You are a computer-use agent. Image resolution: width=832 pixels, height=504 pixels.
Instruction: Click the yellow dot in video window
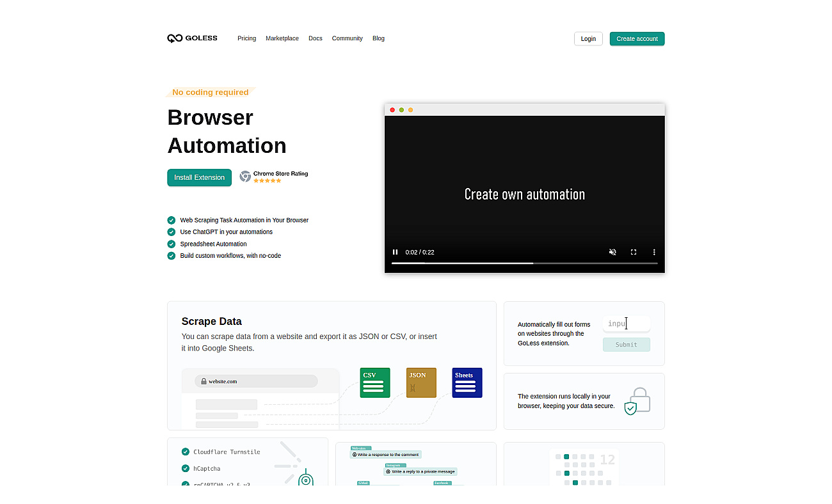click(x=410, y=110)
